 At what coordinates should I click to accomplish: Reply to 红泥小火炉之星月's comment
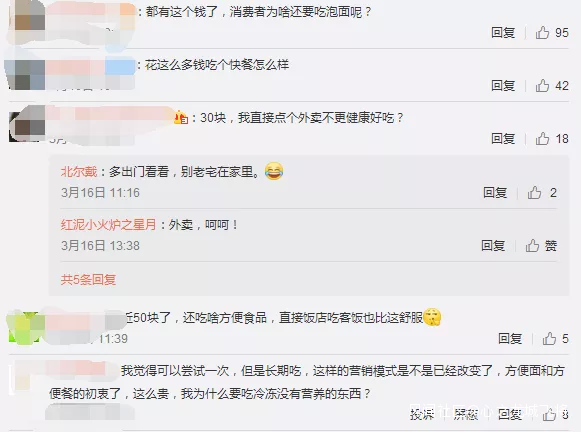(493, 245)
